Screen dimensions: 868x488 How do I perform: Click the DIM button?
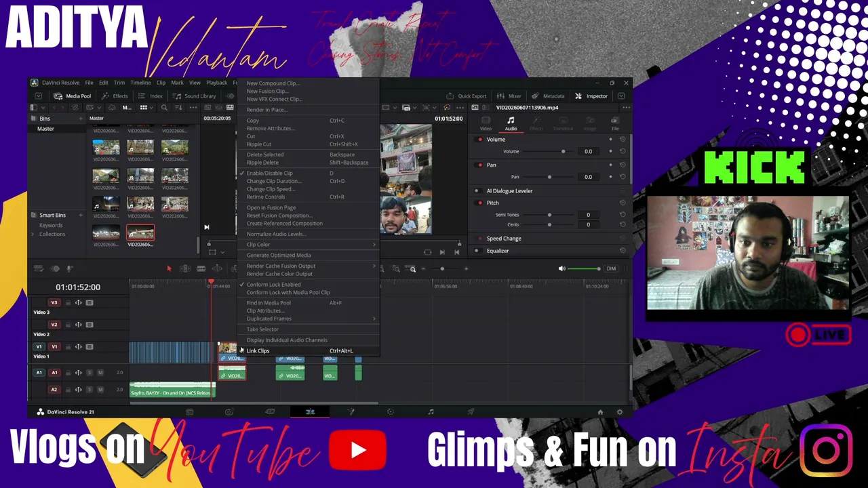click(x=611, y=269)
